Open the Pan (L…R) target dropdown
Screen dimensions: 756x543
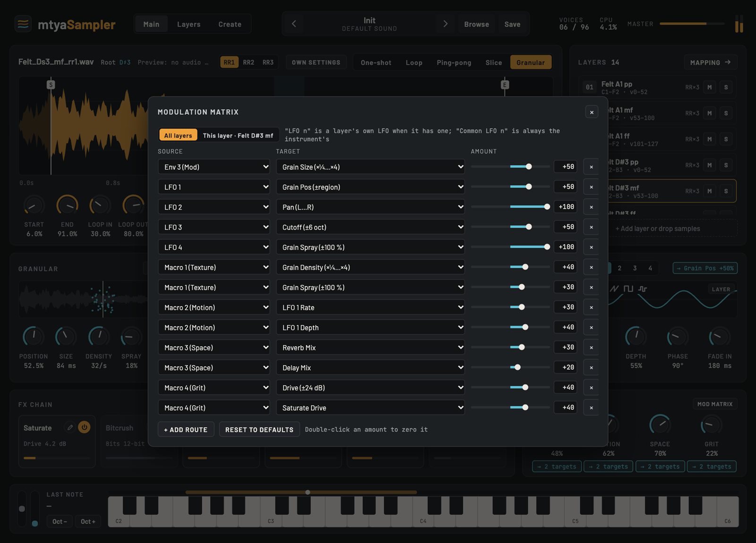[370, 207]
